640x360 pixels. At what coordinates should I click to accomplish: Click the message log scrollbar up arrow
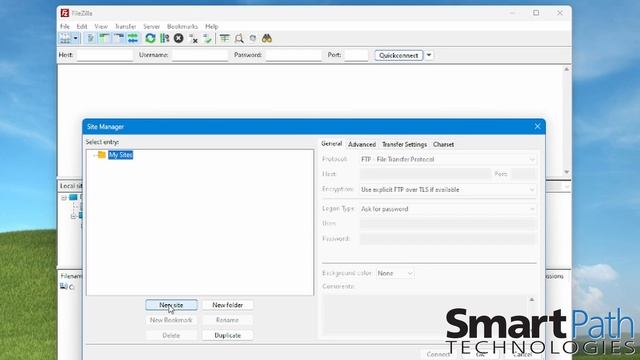[567, 69]
